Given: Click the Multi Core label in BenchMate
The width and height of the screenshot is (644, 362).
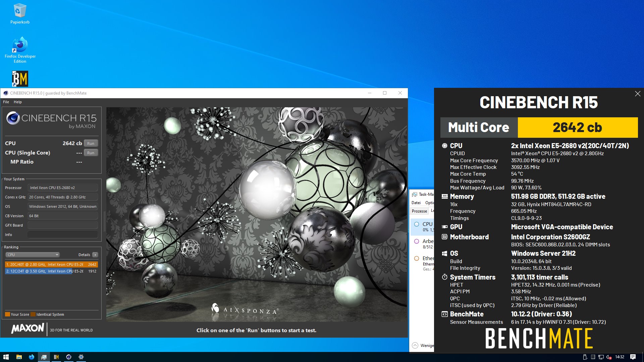Looking at the screenshot, I should click(479, 127).
